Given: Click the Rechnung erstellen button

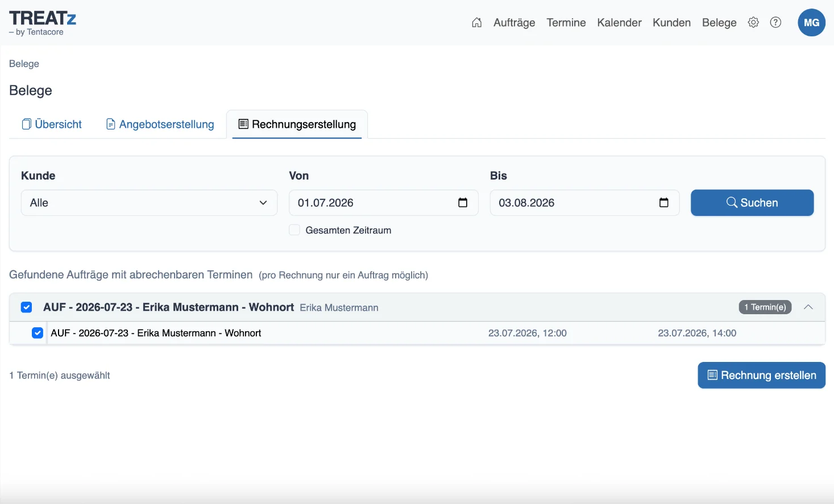Looking at the screenshot, I should tap(761, 376).
